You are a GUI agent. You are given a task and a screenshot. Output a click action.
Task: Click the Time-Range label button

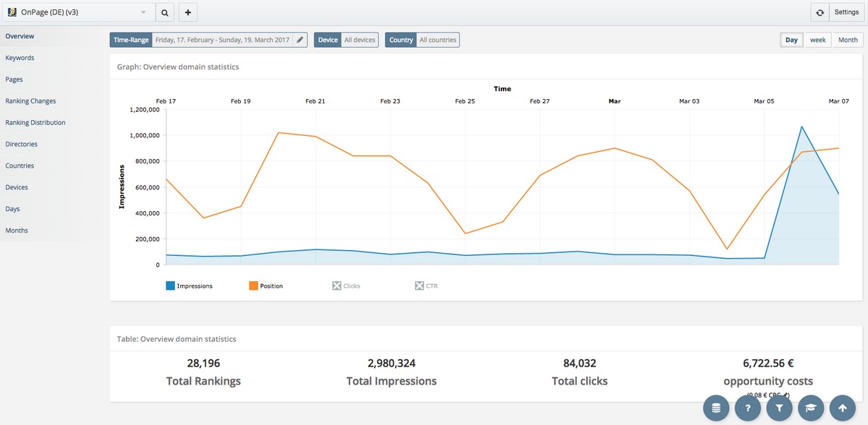click(131, 40)
